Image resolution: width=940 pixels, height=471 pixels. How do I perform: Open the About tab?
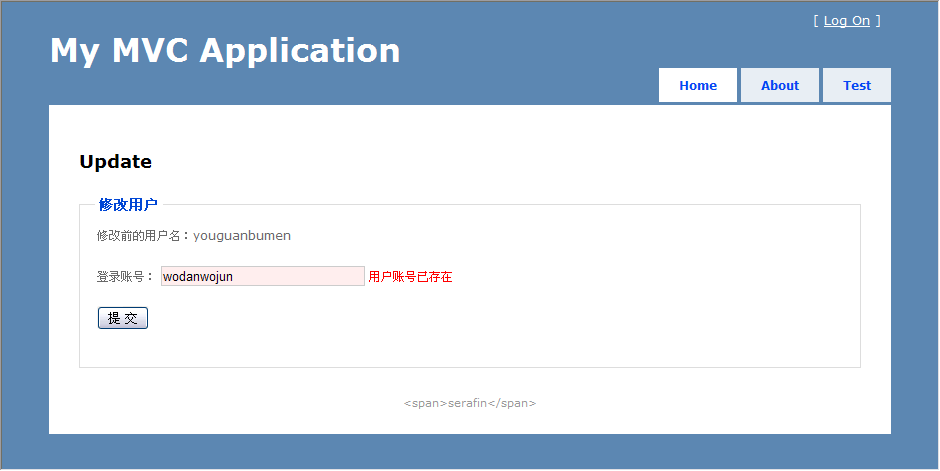(780, 85)
